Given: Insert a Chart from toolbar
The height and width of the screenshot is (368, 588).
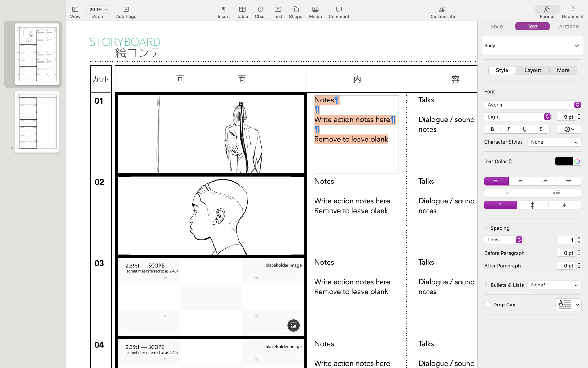Looking at the screenshot, I should point(261,12).
